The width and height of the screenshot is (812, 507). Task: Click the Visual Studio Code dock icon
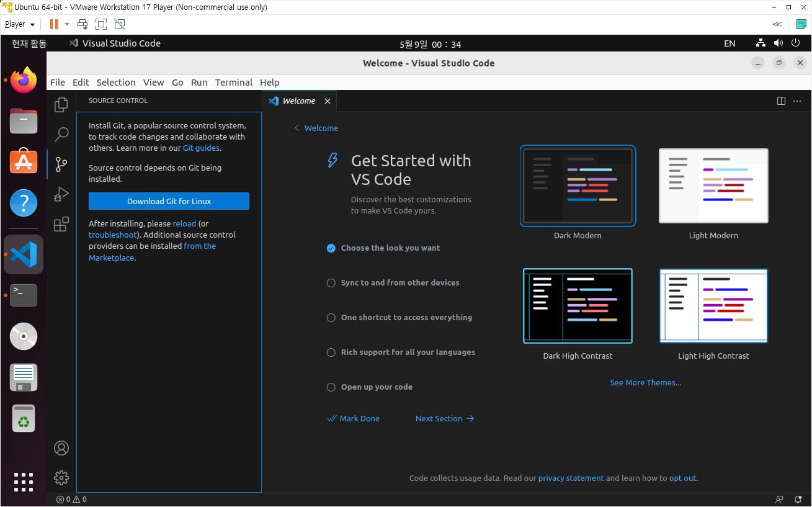pos(24,254)
